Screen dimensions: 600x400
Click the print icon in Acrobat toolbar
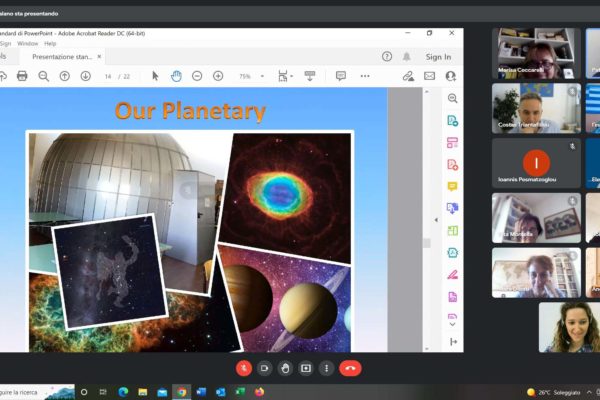point(22,76)
